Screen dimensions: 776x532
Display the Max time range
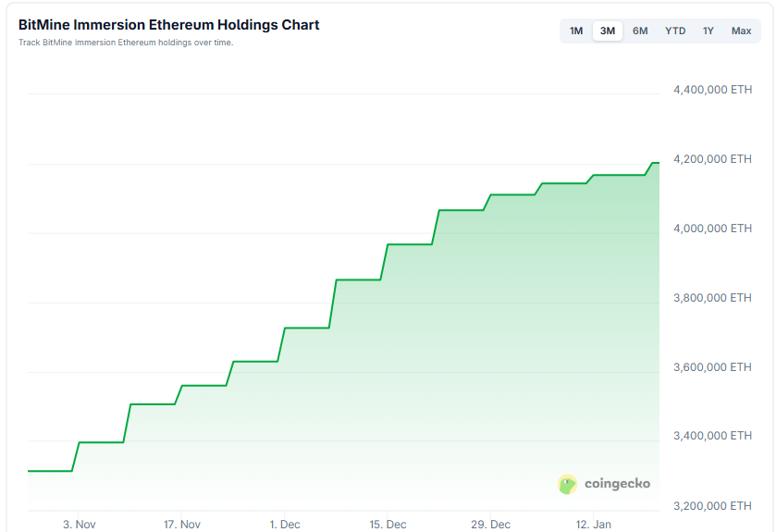coord(741,31)
